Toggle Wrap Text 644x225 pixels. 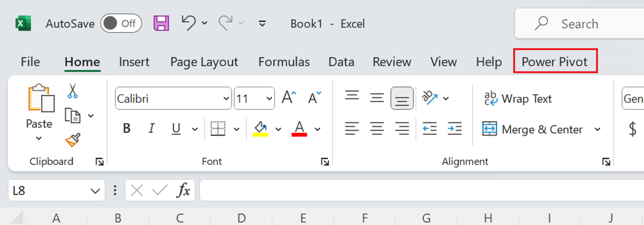click(x=518, y=98)
